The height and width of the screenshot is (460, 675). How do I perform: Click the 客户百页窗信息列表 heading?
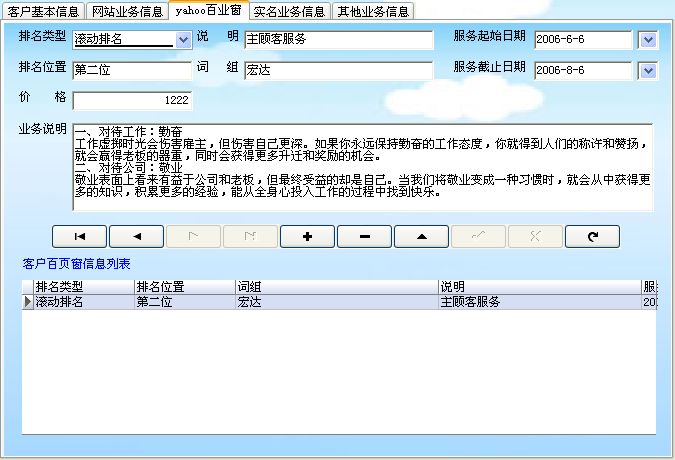[x=76, y=264]
